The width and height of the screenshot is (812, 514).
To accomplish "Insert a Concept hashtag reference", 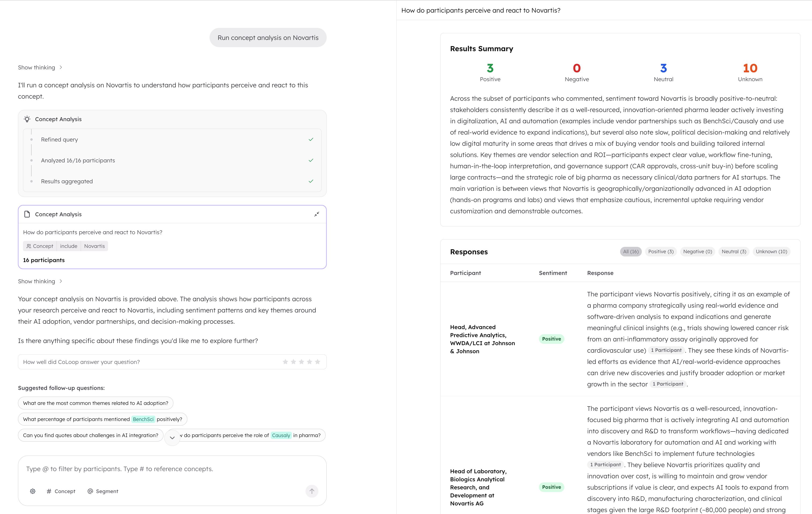I will 61,491.
